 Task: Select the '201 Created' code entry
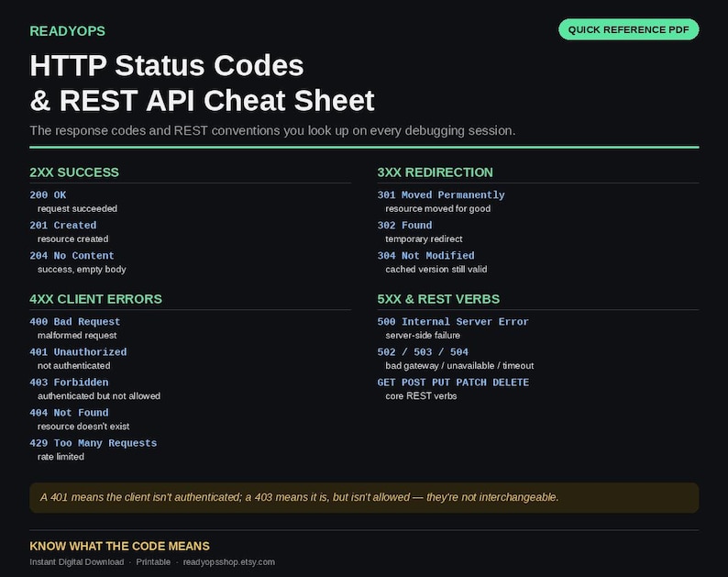[x=63, y=226]
